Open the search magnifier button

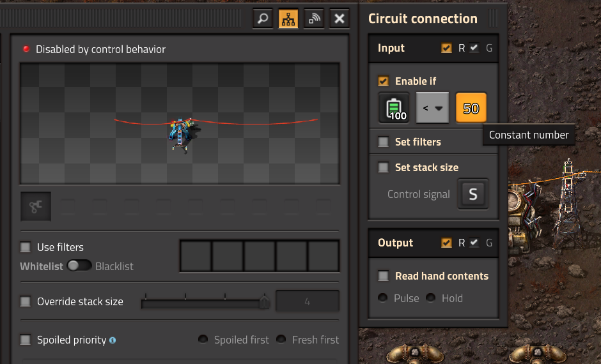click(263, 19)
